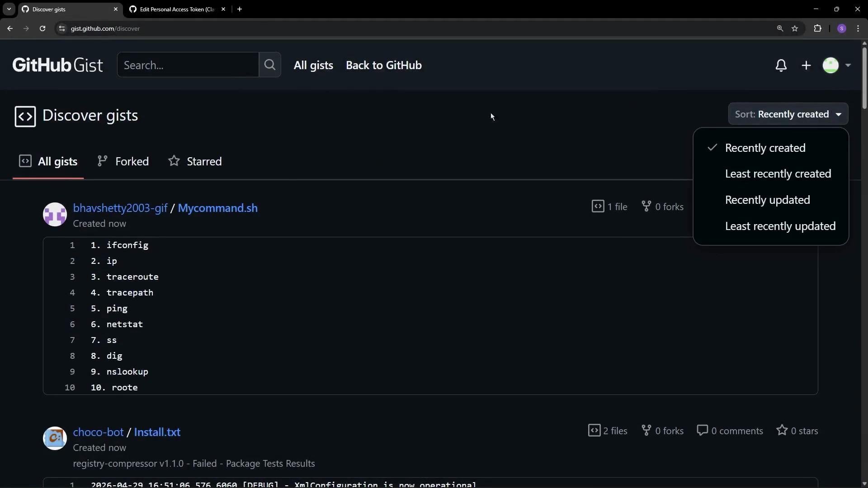Click the browser back arrow
Viewport: 868px width, 488px height.
(10, 28)
